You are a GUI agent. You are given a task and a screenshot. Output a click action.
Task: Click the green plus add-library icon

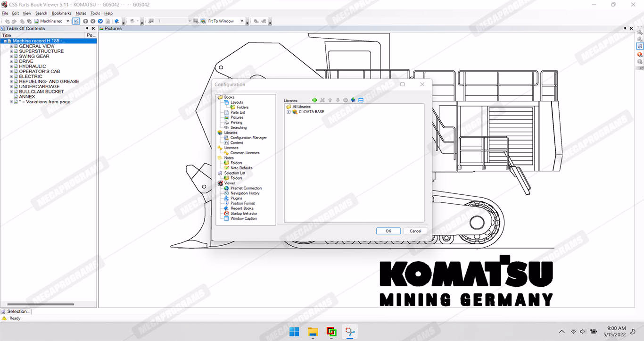(x=314, y=100)
